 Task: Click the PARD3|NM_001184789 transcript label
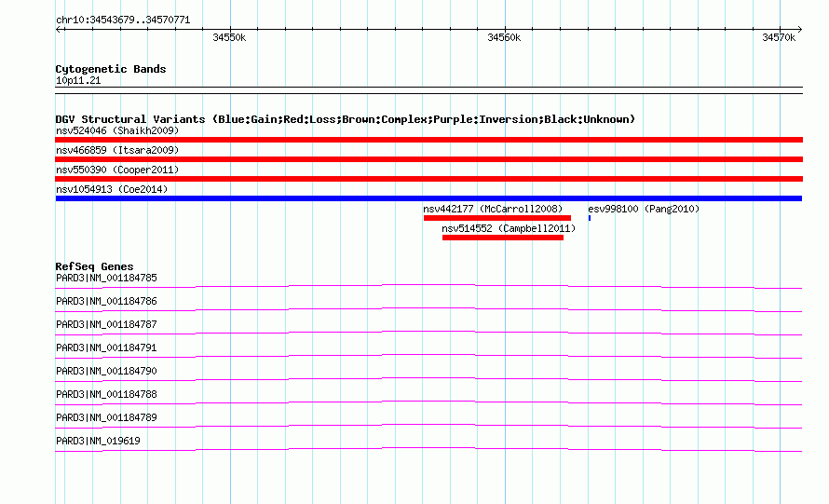pos(106,417)
